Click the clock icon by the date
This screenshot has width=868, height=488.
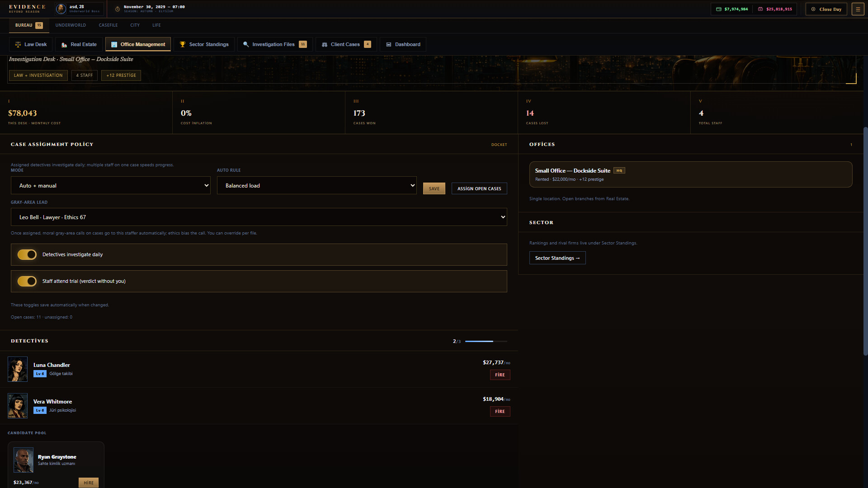coord(118,9)
